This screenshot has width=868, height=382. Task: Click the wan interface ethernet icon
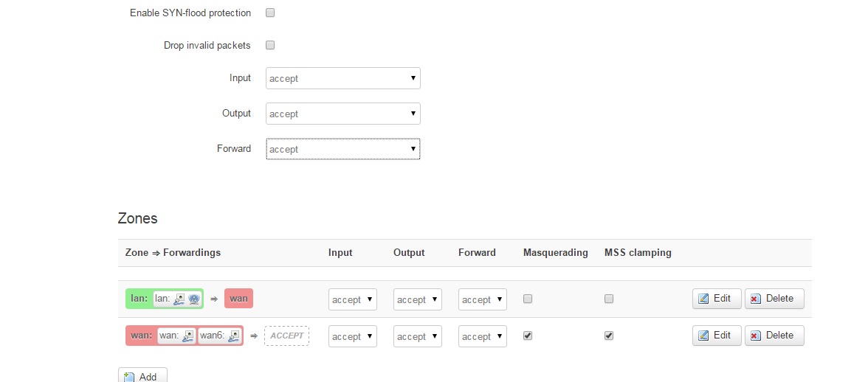pos(188,336)
